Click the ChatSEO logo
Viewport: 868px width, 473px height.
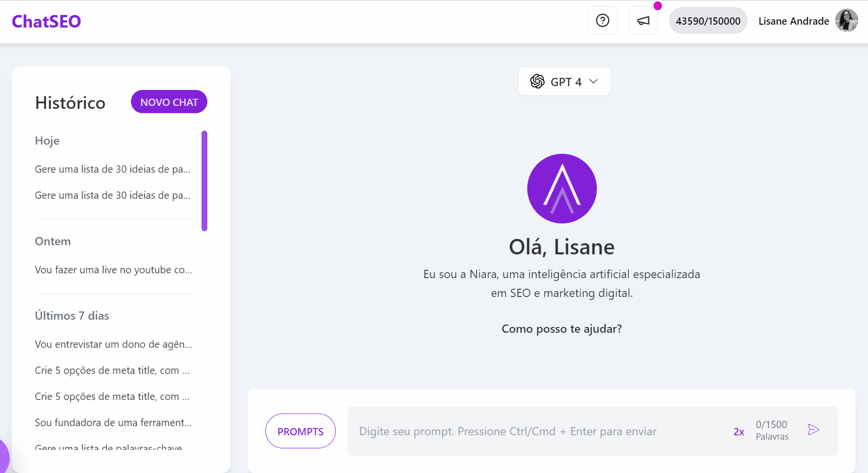tap(46, 21)
